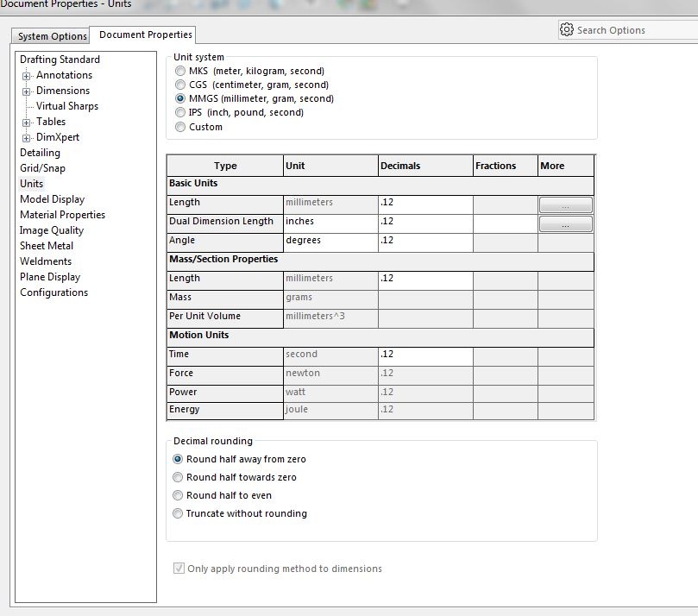
Task: Choose Truncate without rounding option
Action: [178, 513]
